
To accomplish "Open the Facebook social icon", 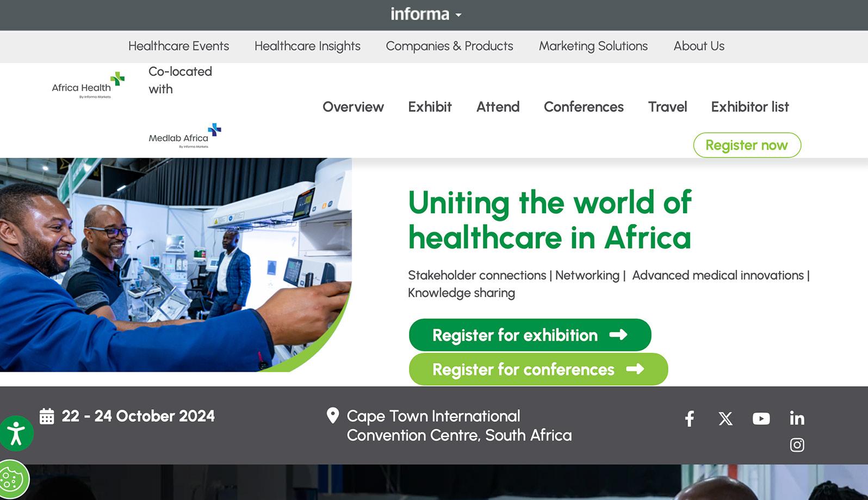I will pyautogui.click(x=689, y=418).
